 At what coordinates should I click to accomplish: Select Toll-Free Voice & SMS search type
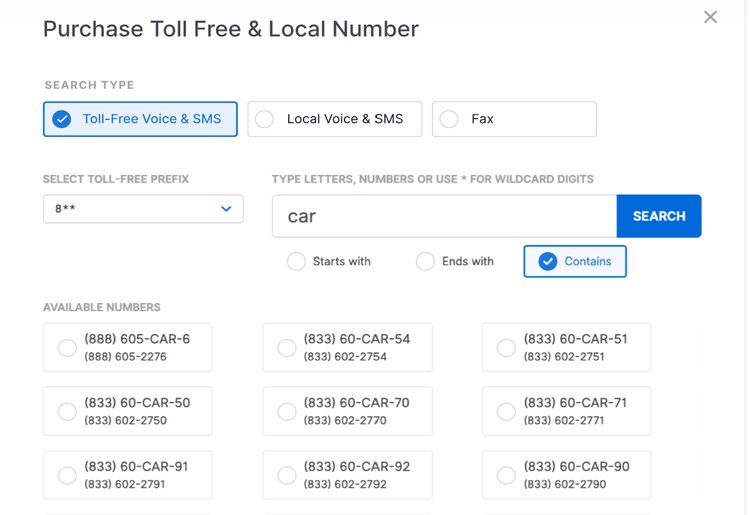(x=140, y=119)
